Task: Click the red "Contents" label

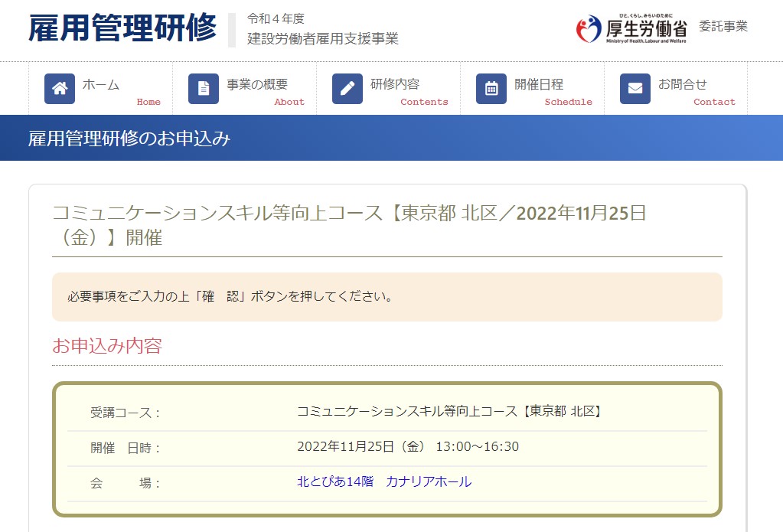Action: click(424, 102)
